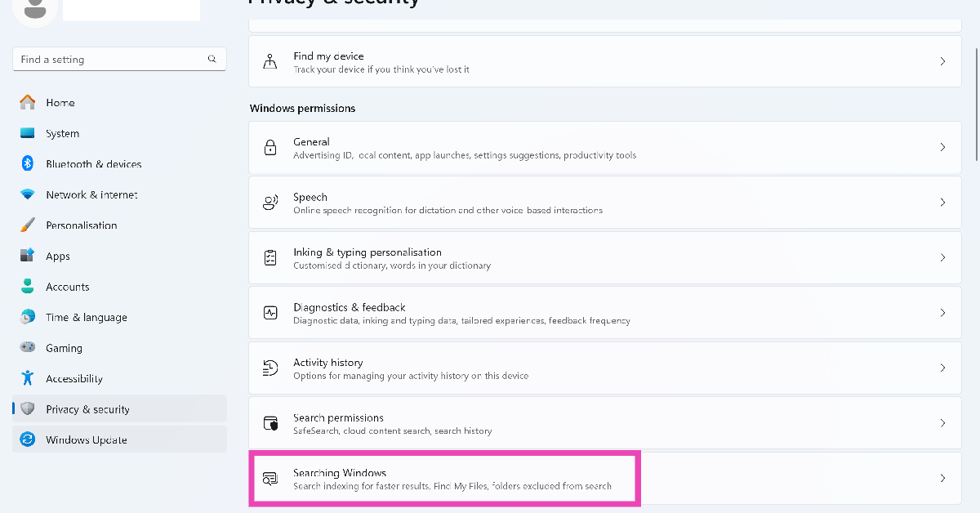Open Time & language settings
The height and width of the screenshot is (513, 980).
pos(87,317)
